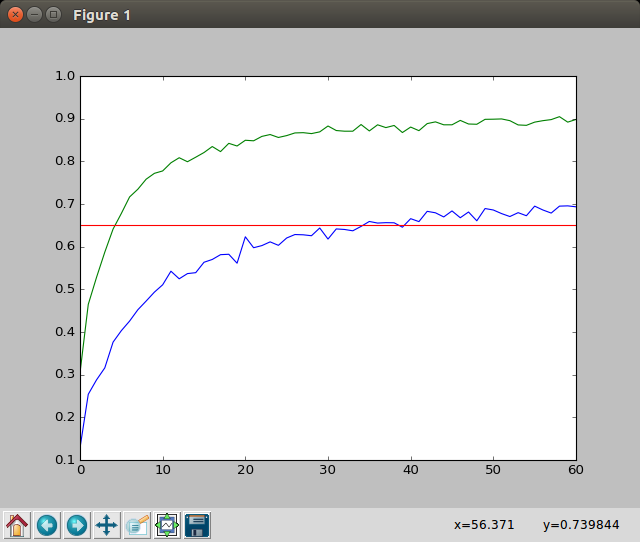
Task: Activate the Pan axes tool
Action: [107, 525]
